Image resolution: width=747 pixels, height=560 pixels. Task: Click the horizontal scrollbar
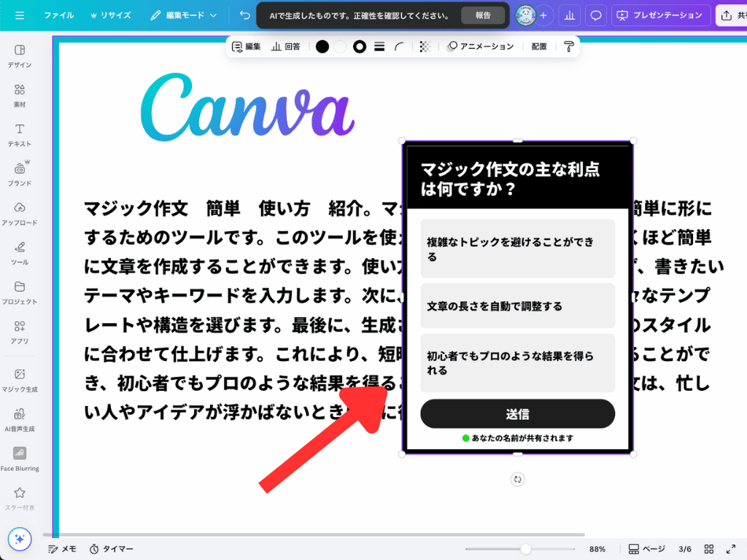314,534
